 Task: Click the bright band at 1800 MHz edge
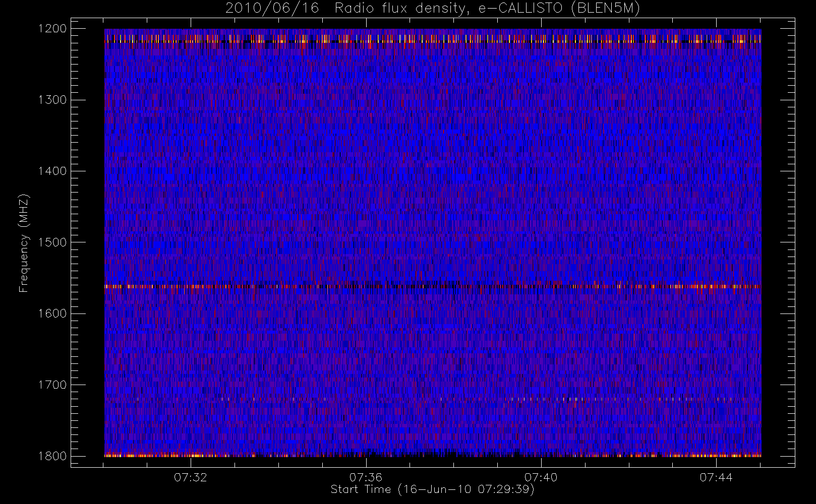coord(433,455)
